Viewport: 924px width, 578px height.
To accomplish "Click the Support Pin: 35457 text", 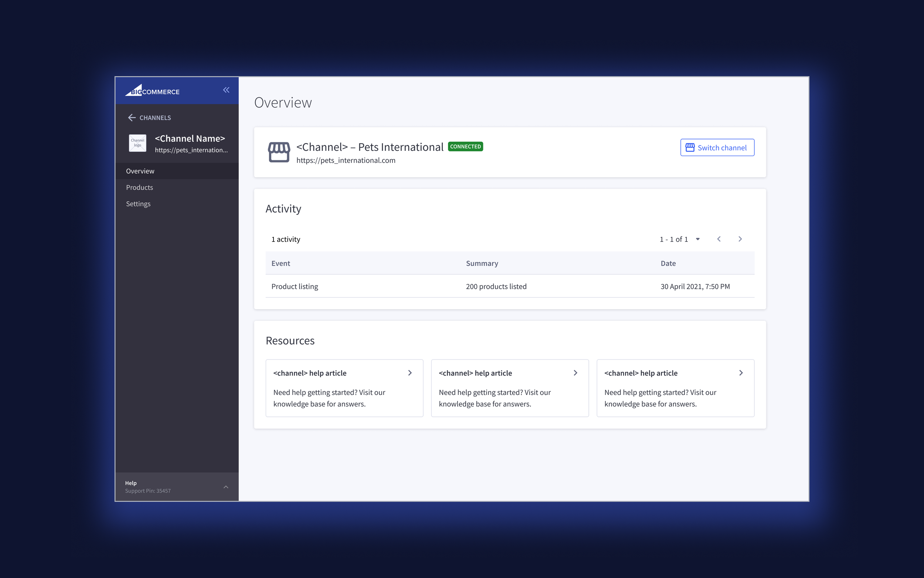I will coord(148,491).
